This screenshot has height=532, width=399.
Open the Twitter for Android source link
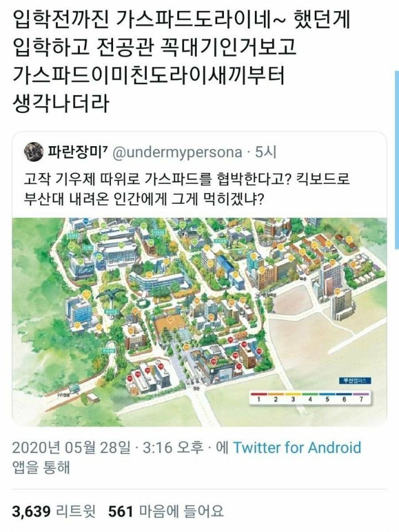297,447
